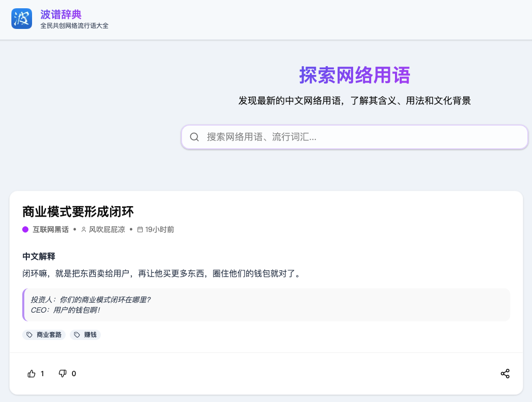Open the entry 商业模式要形成闭环
This screenshot has height=402, width=532.
pyautogui.click(x=78, y=211)
